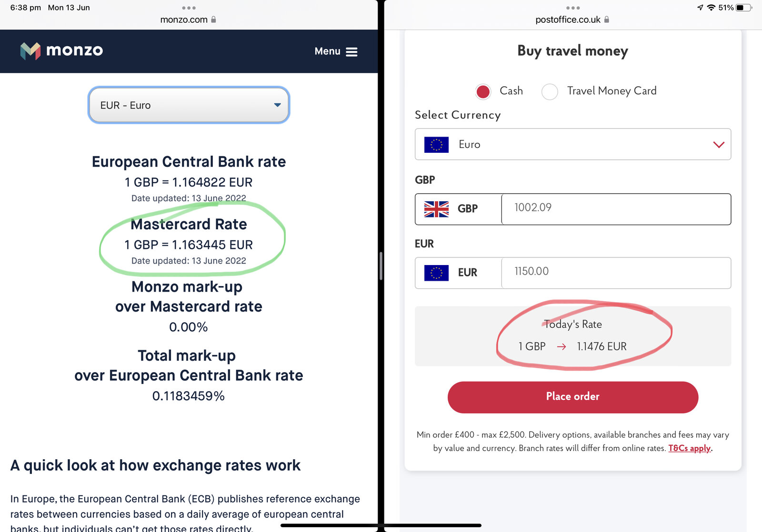Click the EUR amount input field
This screenshot has width=762, height=532.
click(615, 272)
